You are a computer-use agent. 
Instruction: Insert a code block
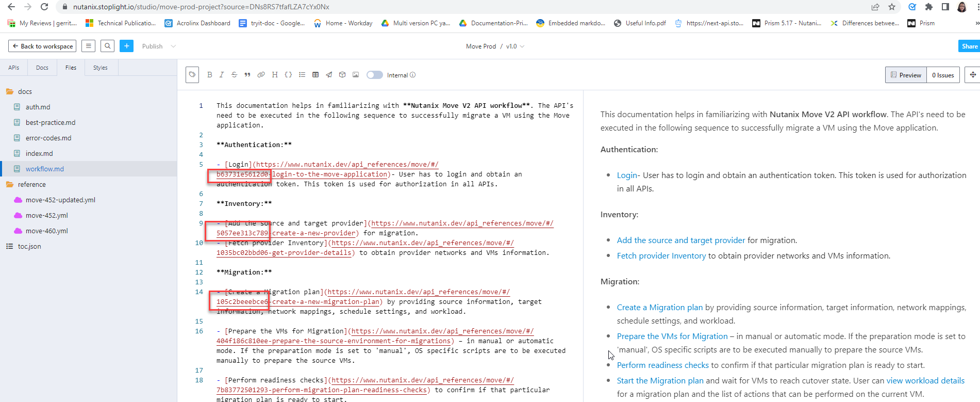tap(288, 75)
